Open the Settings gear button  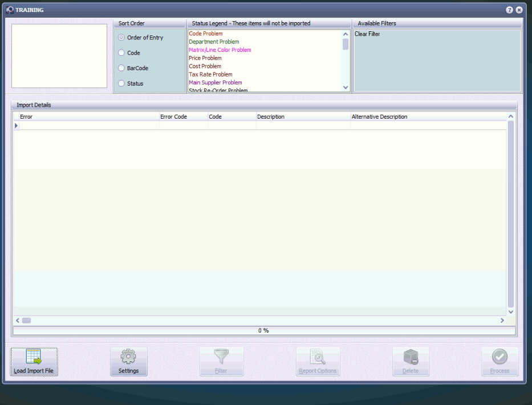tap(129, 362)
